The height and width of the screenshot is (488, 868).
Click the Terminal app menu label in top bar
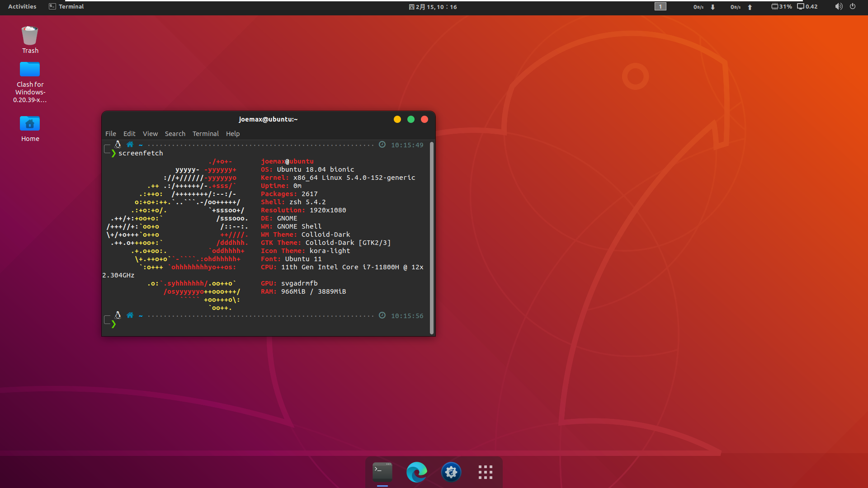pos(71,7)
